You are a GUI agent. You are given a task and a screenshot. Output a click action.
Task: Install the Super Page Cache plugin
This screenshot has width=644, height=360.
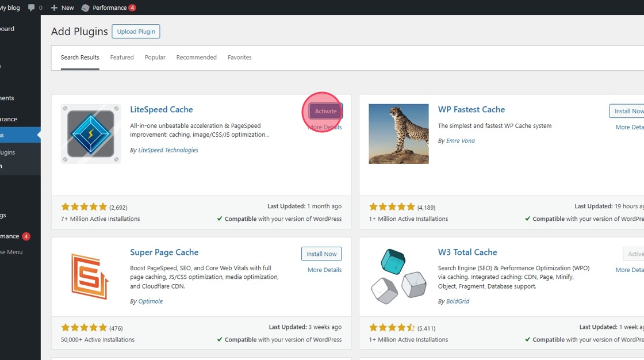click(321, 254)
